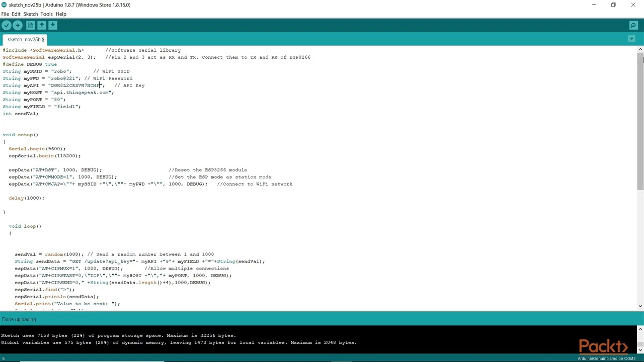Click the console scrollbar down arrow
This screenshot has height=362, width=644.
[640, 350]
